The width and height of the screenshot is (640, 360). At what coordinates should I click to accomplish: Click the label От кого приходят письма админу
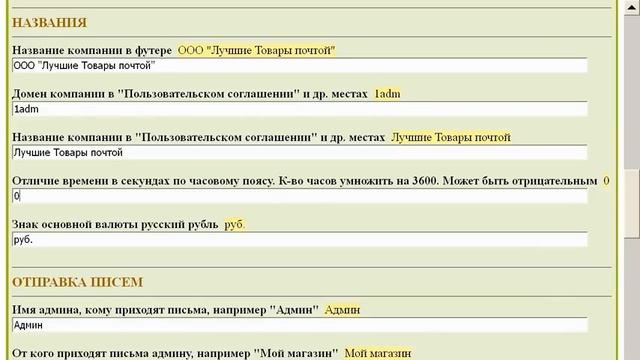pyautogui.click(x=175, y=353)
